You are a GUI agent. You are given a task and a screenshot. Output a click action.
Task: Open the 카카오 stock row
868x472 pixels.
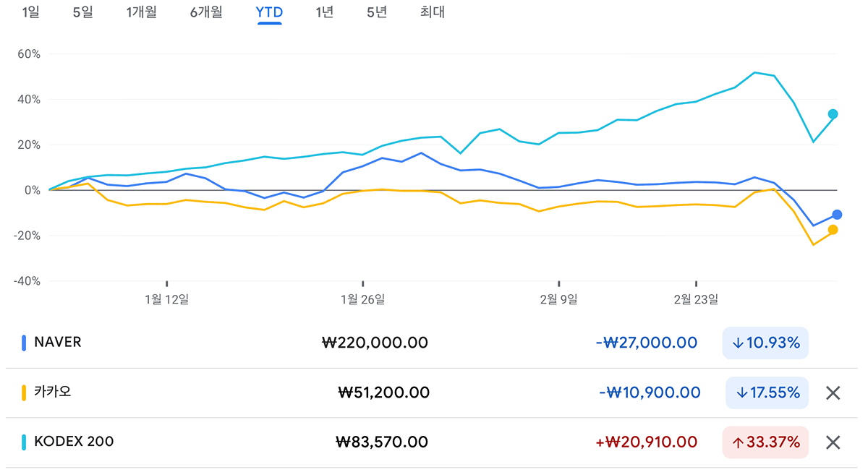click(x=53, y=392)
